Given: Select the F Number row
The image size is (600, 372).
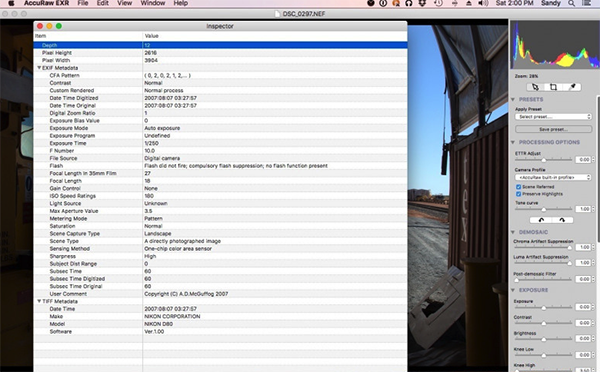Looking at the screenshot, I should click(x=220, y=151).
